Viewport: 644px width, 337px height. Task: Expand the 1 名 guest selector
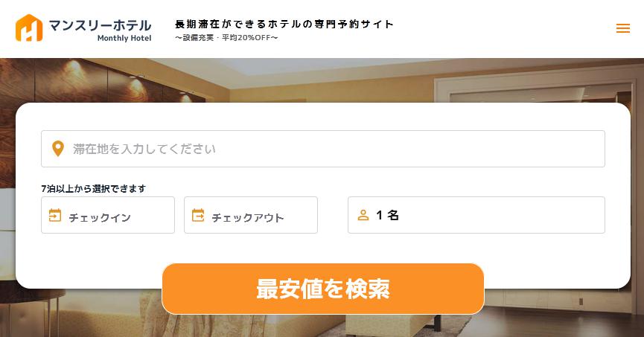tap(476, 215)
